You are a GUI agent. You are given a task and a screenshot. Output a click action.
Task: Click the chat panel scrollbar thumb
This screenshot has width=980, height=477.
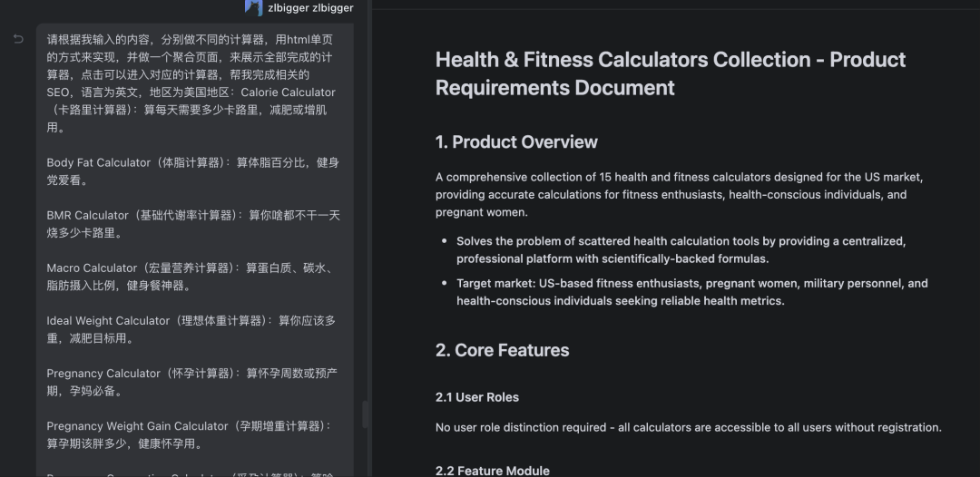click(365, 414)
